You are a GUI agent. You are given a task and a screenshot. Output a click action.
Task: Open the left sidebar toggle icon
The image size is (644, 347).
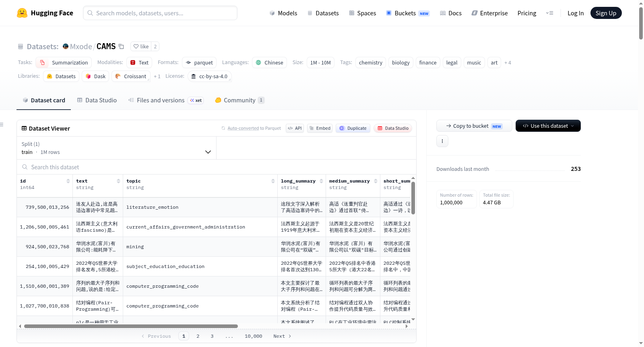pos(2,125)
